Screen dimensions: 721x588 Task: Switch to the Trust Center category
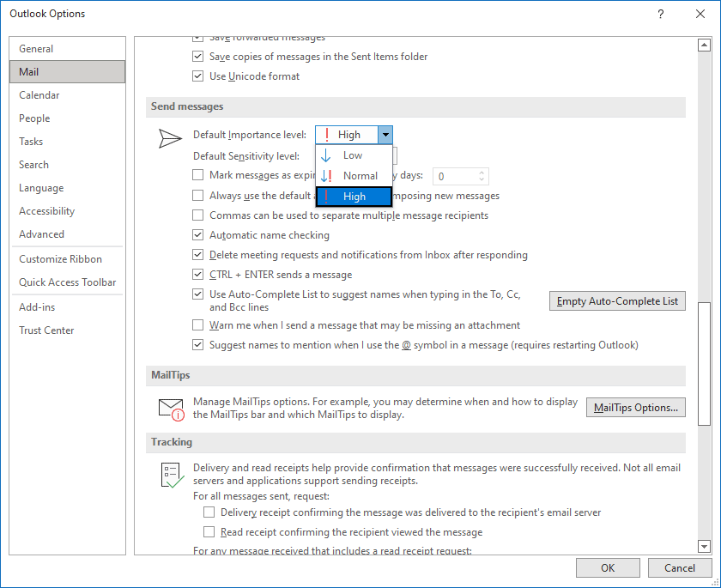[46, 330]
